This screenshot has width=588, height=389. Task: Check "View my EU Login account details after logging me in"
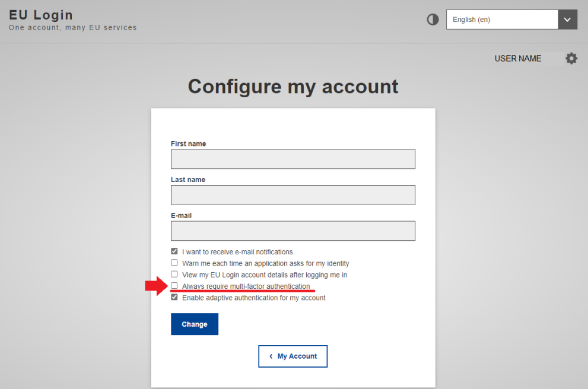coord(174,274)
